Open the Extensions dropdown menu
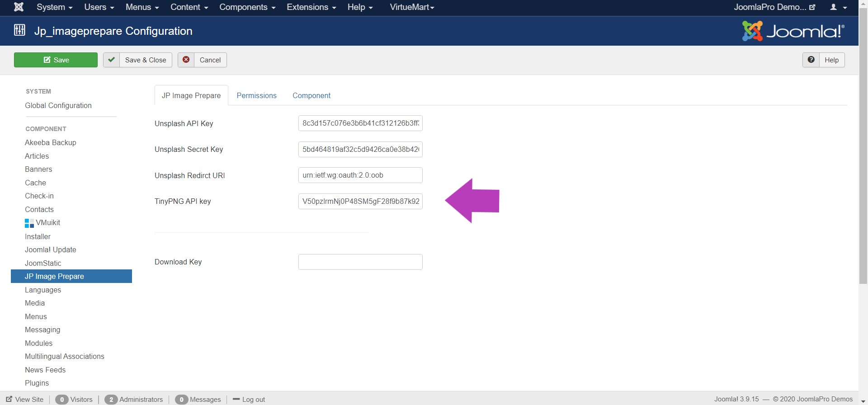 (311, 7)
